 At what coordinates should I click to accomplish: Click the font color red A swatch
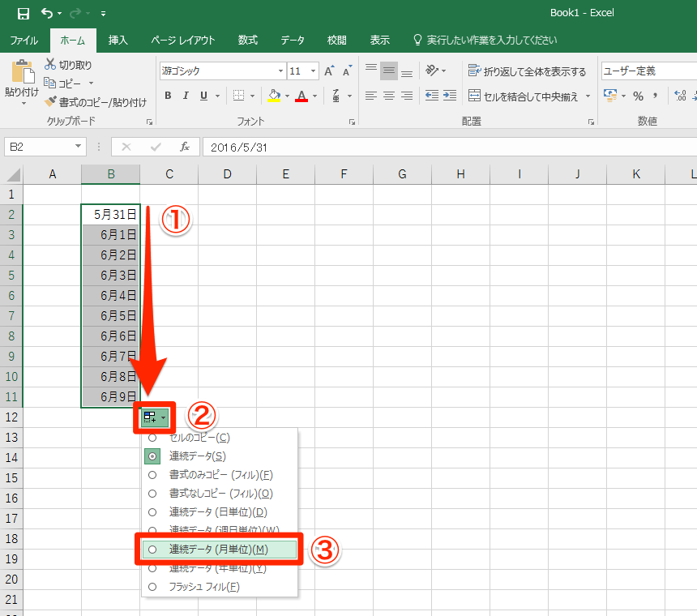click(x=301, y=96)
